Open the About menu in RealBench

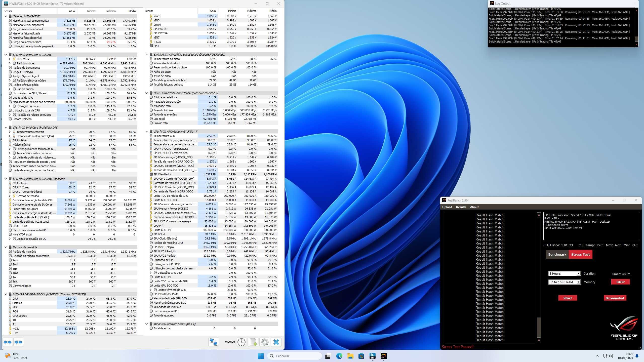[474, 207]
